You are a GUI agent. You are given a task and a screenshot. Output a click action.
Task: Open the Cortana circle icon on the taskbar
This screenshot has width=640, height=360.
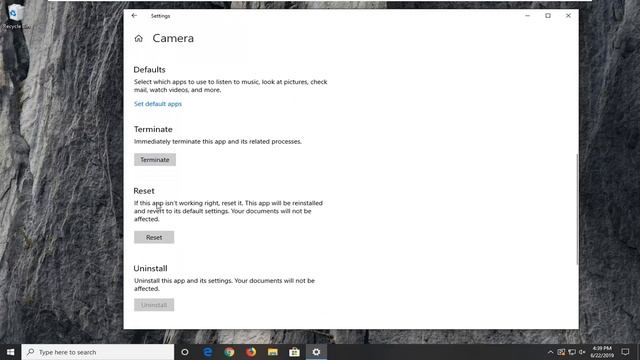[185, 352]
